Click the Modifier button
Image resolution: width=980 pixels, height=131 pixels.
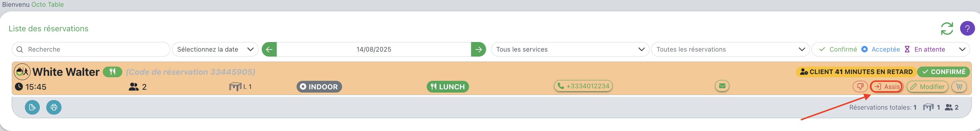click(927, 87)
